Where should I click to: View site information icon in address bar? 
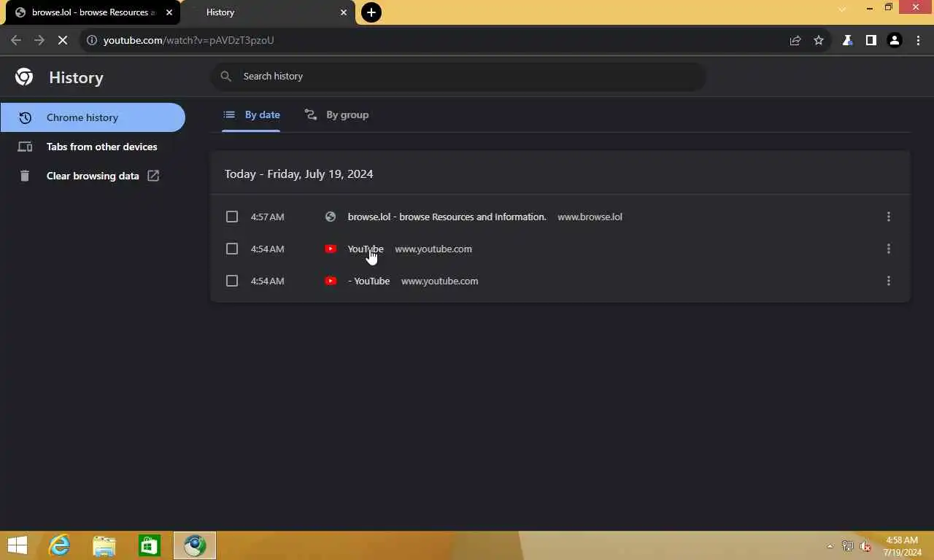(x=91, y=40)
